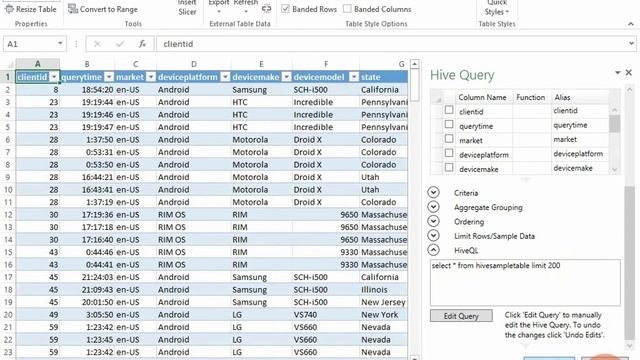Open the devicemake filter dropdown
The image size is (640, 360).
click(x=287, y=77)
